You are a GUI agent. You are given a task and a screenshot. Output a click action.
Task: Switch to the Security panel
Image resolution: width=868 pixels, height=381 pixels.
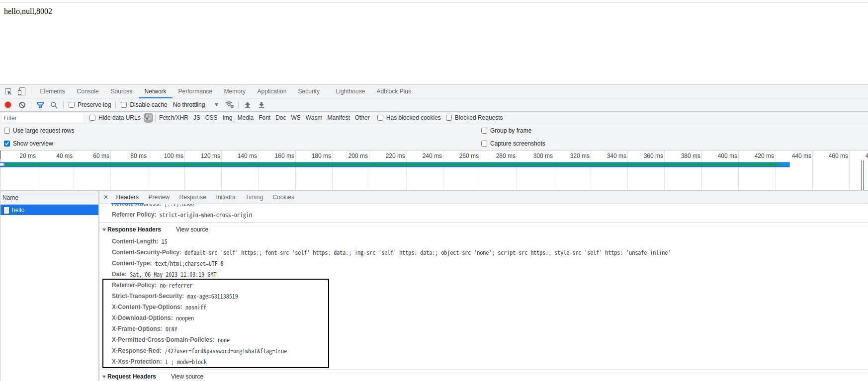(x=309, y=91)
